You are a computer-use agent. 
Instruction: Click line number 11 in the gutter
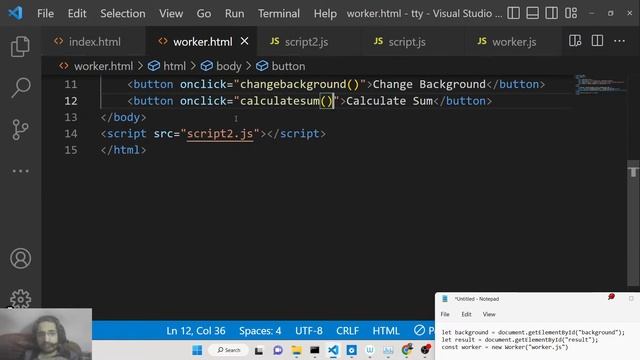tap(71, 84)
